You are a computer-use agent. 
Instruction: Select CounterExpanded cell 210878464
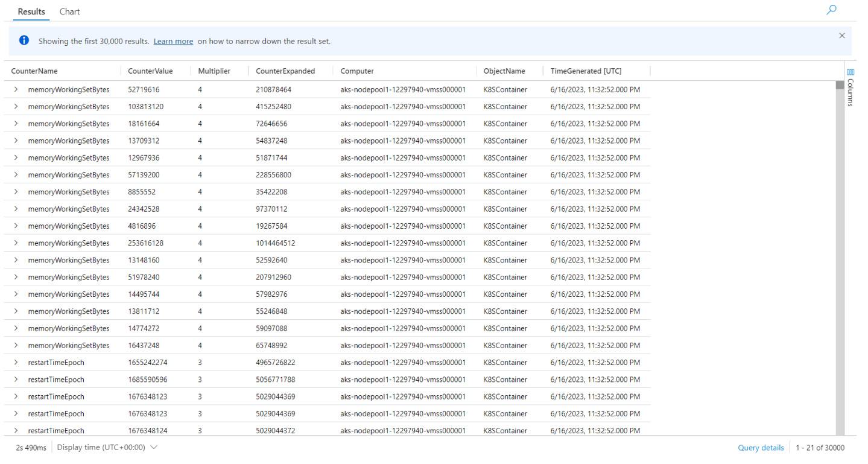coord(273,89)
